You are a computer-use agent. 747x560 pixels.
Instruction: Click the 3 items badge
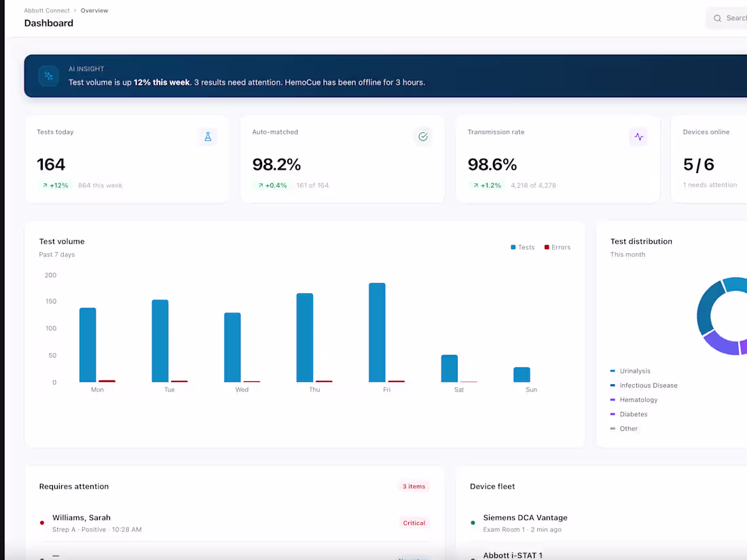414,487
